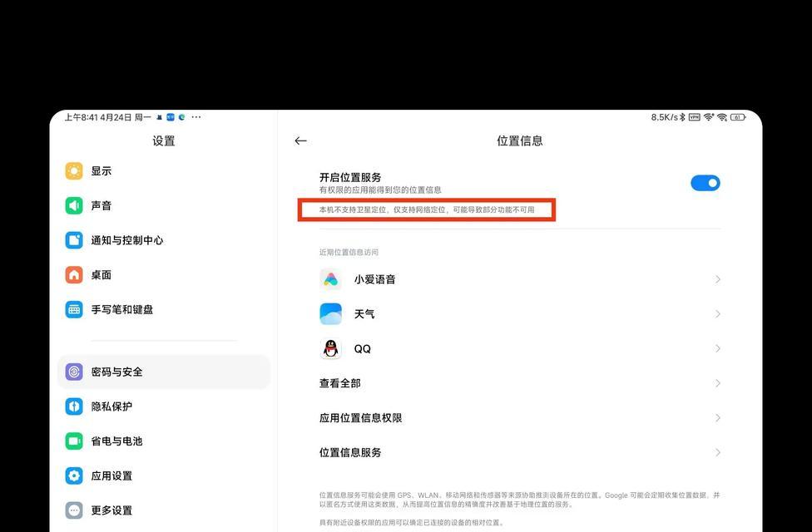Tap the 位置信息 page title
Viewport: 812px width, 532px height.
(519, 140)
